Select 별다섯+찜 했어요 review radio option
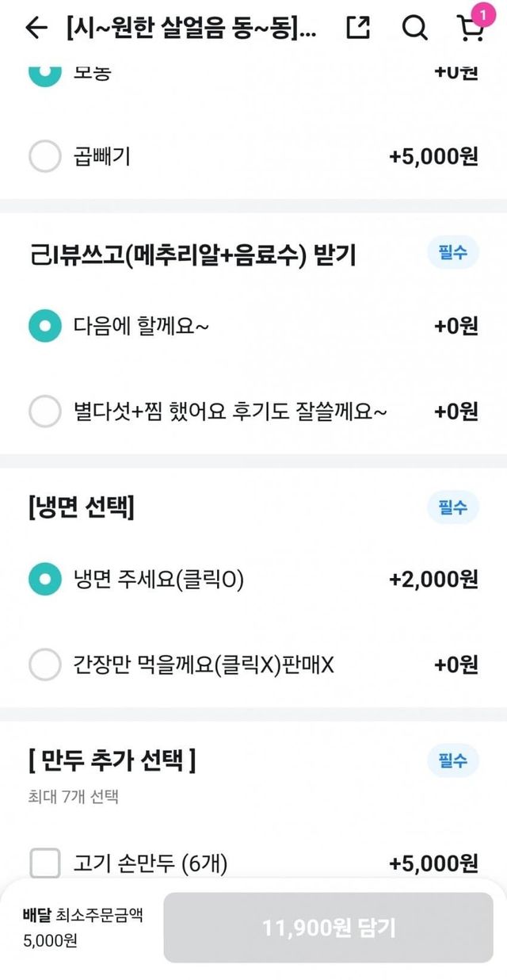 (x=45, y=412)
